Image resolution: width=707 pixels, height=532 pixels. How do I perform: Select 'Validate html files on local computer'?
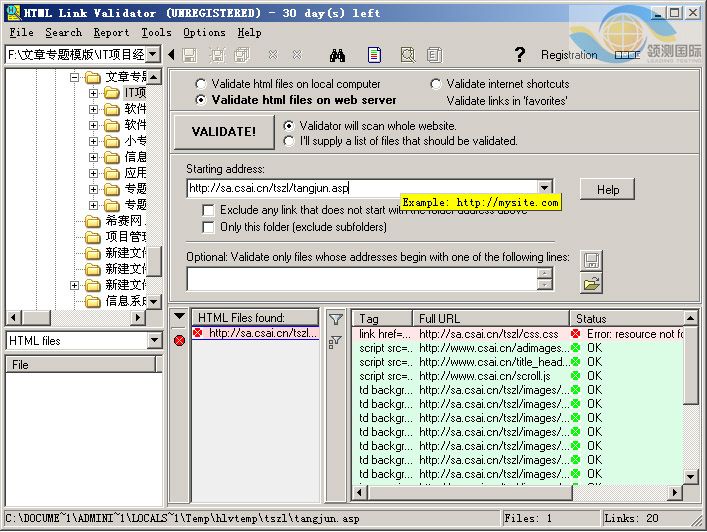201,84
